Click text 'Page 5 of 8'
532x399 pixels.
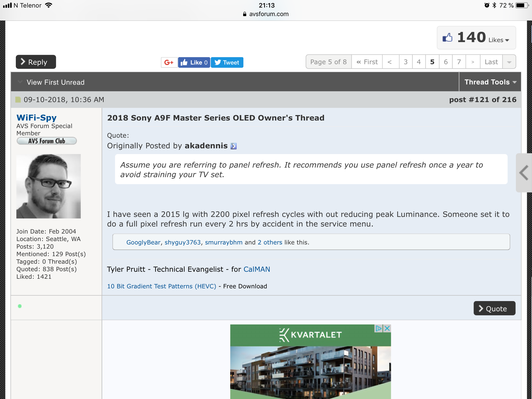[x=328, y=62]
